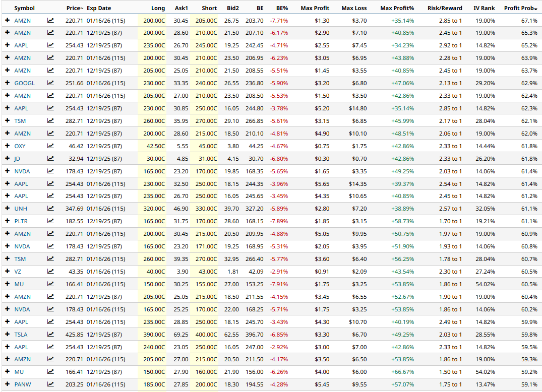
Task: Expand the AMZN 60.9% row with plus
Action: [7, 233]
